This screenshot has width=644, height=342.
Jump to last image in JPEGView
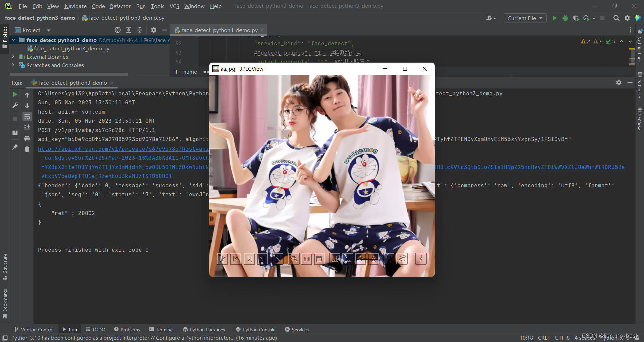click(x=263, y=259)
